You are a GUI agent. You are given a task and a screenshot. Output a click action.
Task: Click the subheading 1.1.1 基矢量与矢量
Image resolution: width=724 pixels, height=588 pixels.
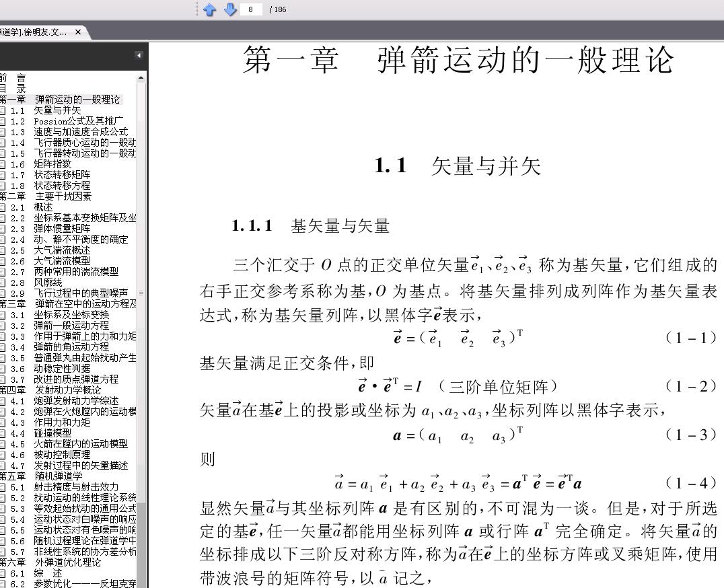[311, 225]
